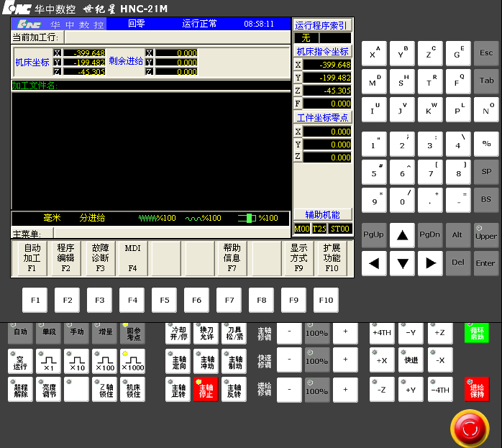Increase feed override with the plus key
502x448 pixels.
point(345,389)
